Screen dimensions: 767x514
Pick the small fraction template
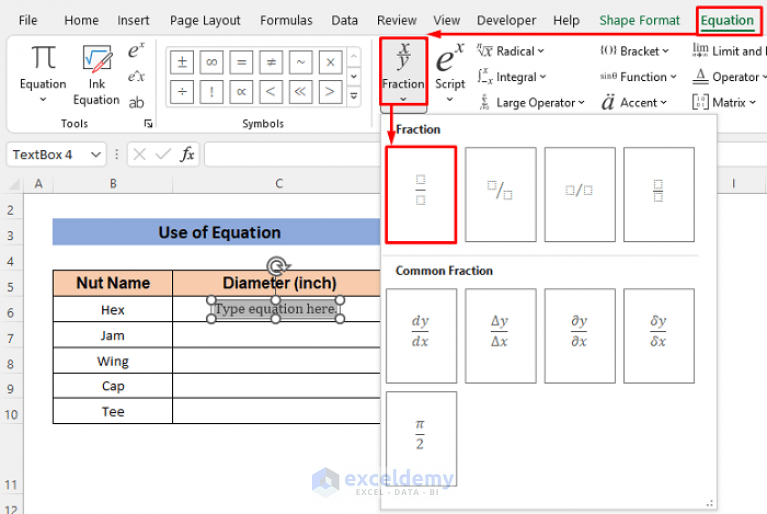click(x=659, y=194)
